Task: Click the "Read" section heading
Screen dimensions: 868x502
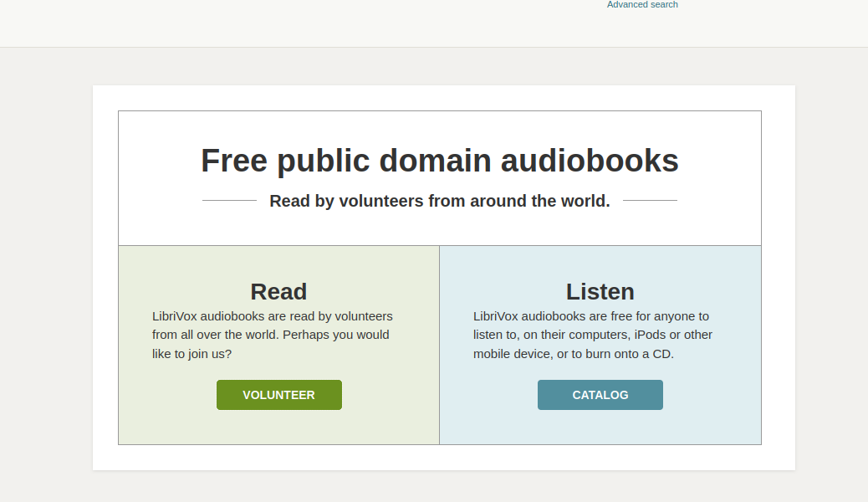Action: tap(278, 291)
